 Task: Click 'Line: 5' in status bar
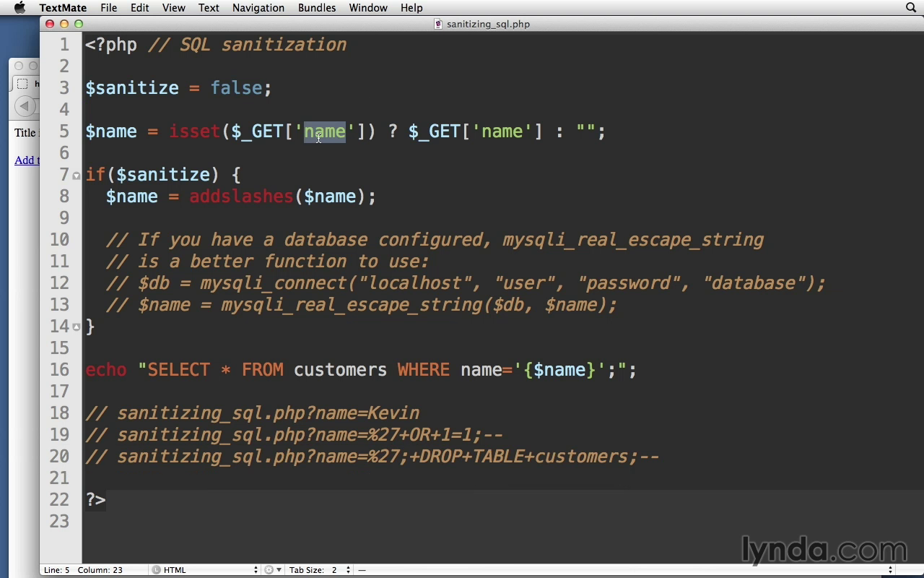click(x=57, y=570)
